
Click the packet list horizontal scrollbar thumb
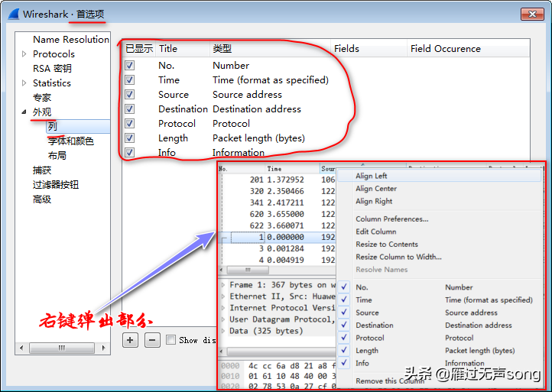pos(248,270)
